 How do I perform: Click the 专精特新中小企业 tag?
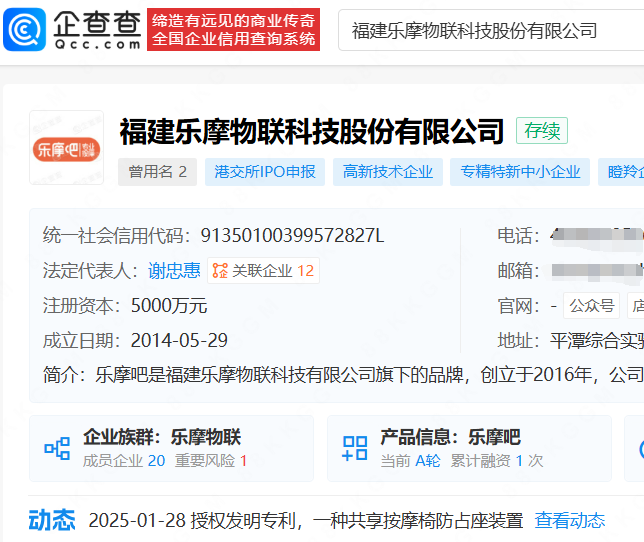click(520, 172)
